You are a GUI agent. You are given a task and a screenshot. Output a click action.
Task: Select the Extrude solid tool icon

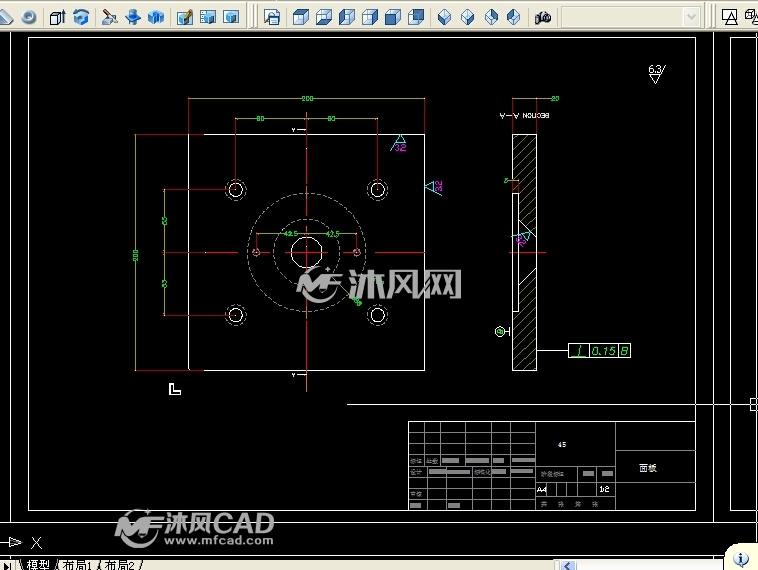tap(58, 17)
